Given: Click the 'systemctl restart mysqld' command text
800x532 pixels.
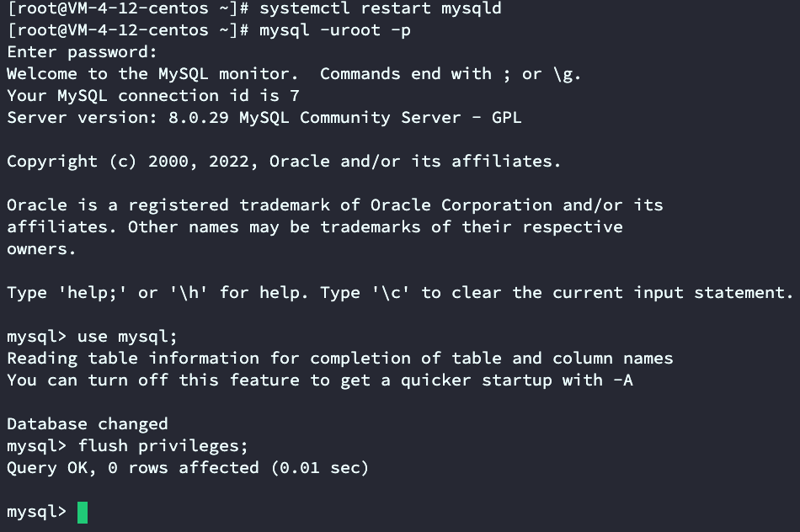Looking at the screenshot, I should click(380, 8).
